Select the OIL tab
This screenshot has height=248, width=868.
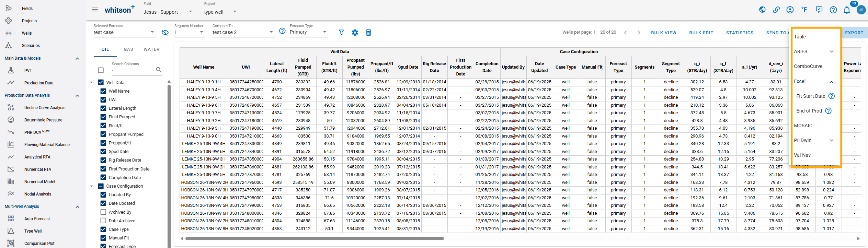tap(105, 49)
